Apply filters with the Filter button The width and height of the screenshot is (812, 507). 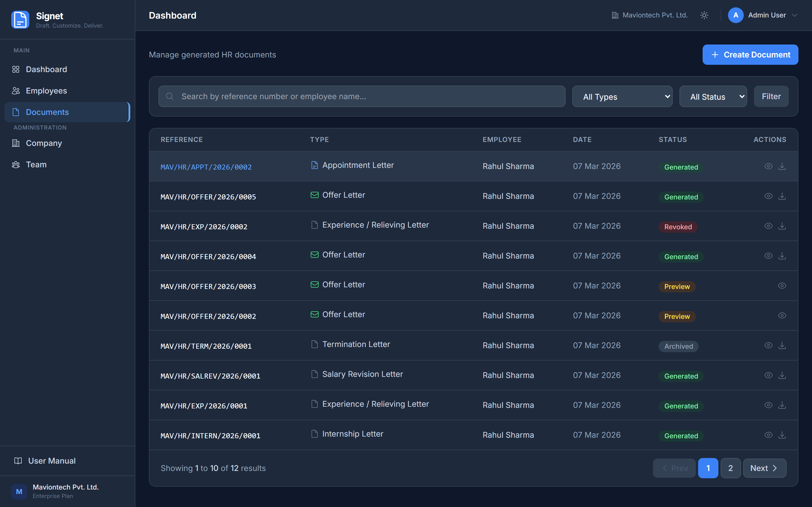tap(771, 97)
